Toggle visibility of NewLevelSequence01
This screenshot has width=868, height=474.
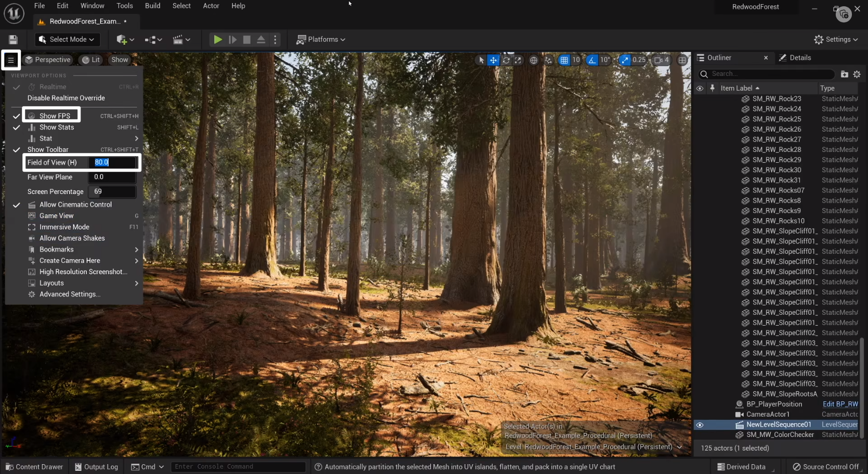[700, 425]
